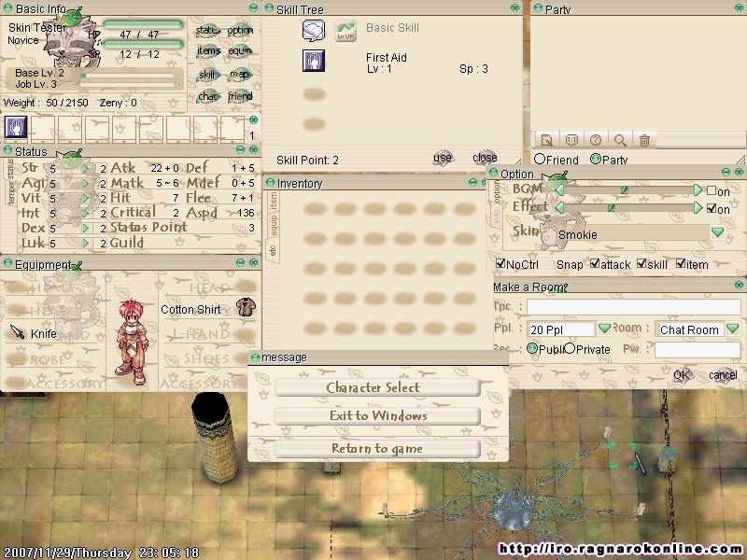Click Effect volume decrease left arrow
Screen dimensions: 747x560
pyautogui.click(x=559, y=207)
